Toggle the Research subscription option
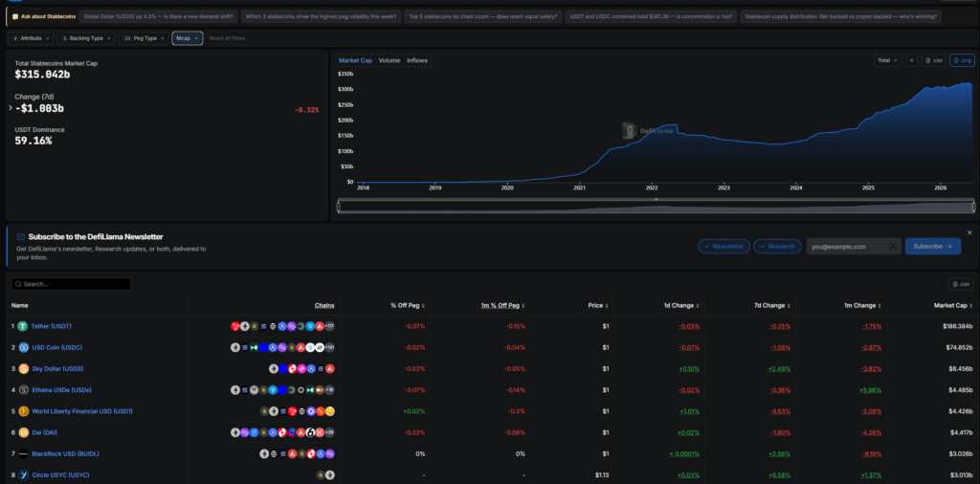Screen dimensions: 980x484 [777, 246]
